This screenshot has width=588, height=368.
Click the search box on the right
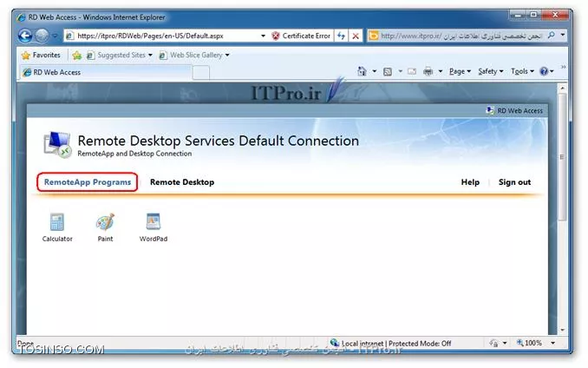461,36
